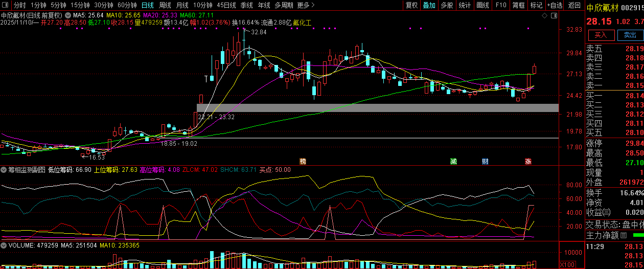
Task: Click the MA5: 25.64 indicator label
Action: coord(89,15)
